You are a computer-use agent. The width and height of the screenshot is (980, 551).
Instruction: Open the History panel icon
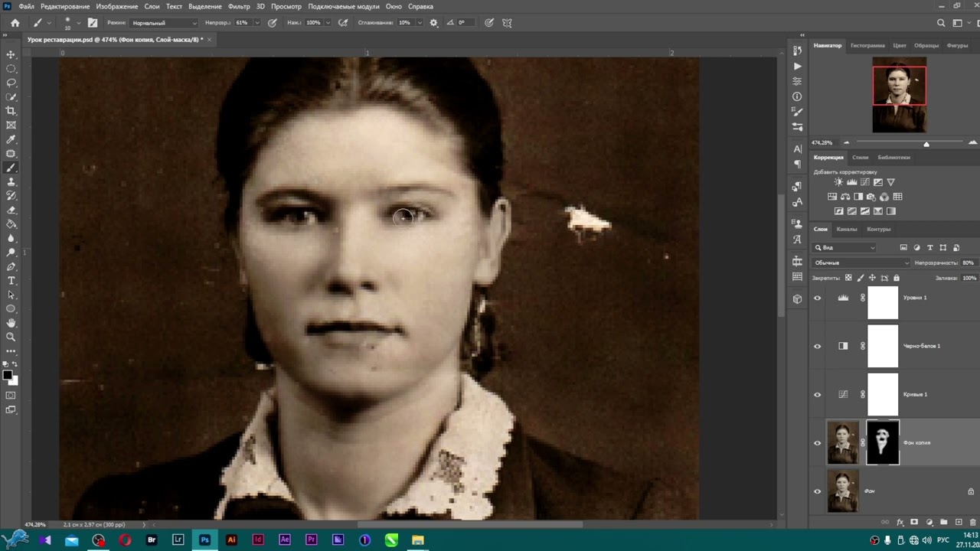(797, 51)
